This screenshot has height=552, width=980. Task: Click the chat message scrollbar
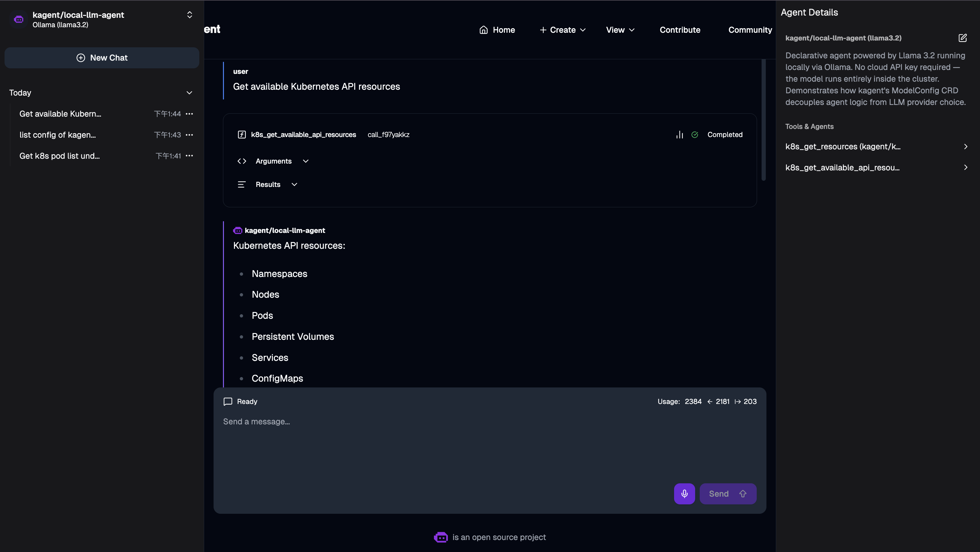tap(763, 120)
